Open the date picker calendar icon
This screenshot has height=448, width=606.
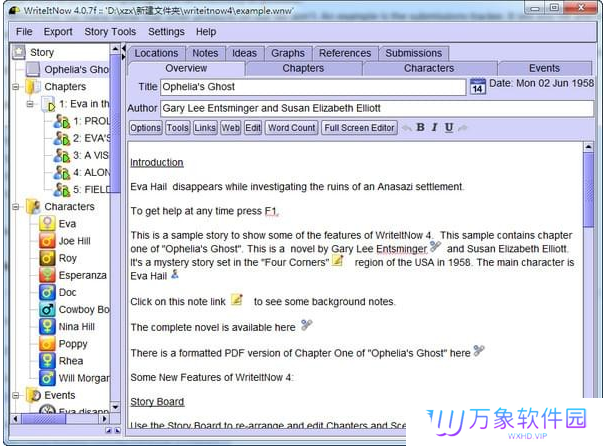478,86
